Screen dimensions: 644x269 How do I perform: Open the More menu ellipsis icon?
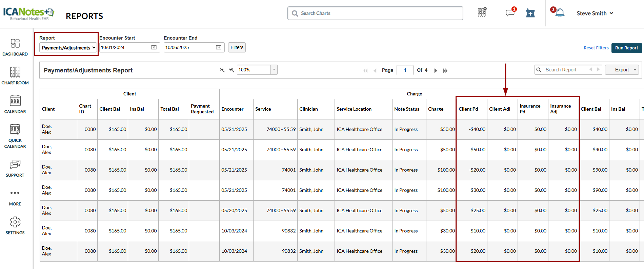click(x=15, y=193)
